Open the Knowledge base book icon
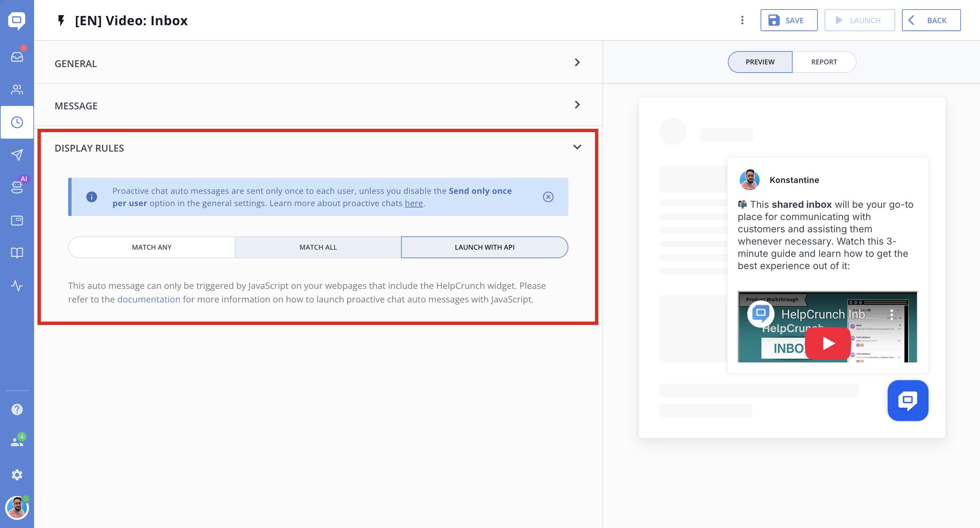980x528 pixels. coord(17,253)
